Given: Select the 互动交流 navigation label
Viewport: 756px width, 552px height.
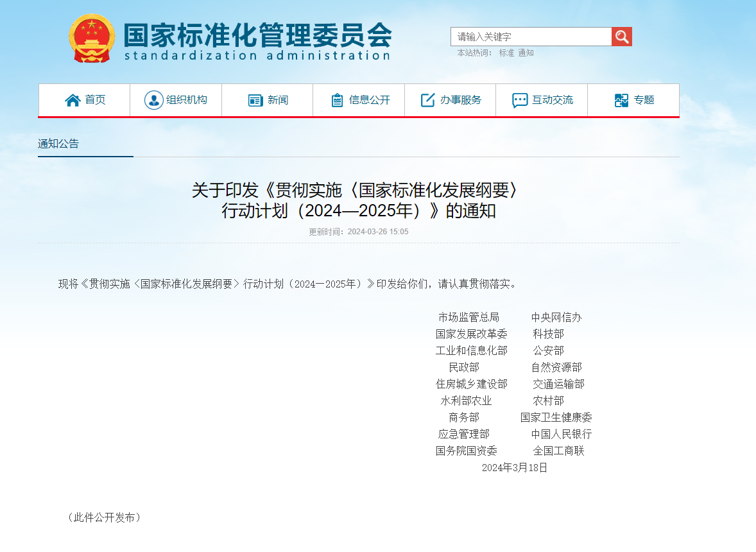Looking at the screenshot, I should pos(552,100).
